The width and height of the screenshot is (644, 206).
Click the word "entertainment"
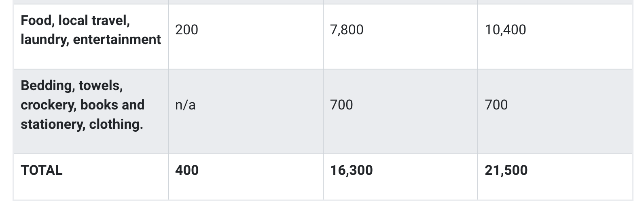117,40
